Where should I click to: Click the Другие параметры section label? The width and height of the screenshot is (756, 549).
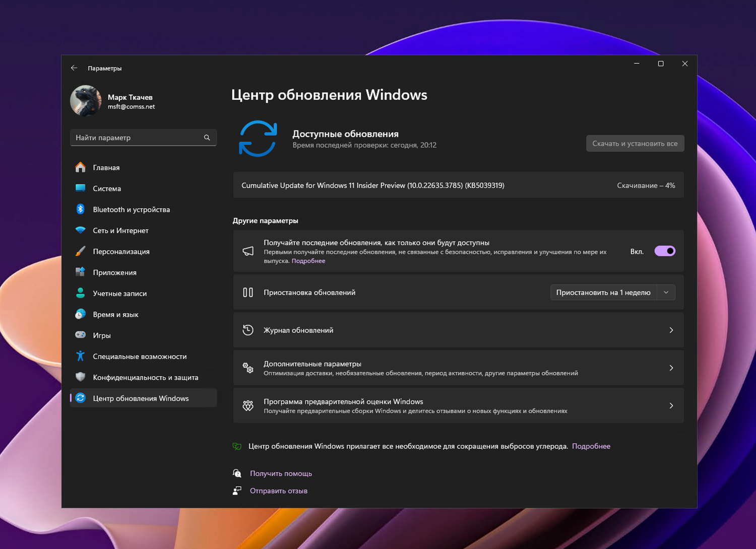(x=265, y=221)
